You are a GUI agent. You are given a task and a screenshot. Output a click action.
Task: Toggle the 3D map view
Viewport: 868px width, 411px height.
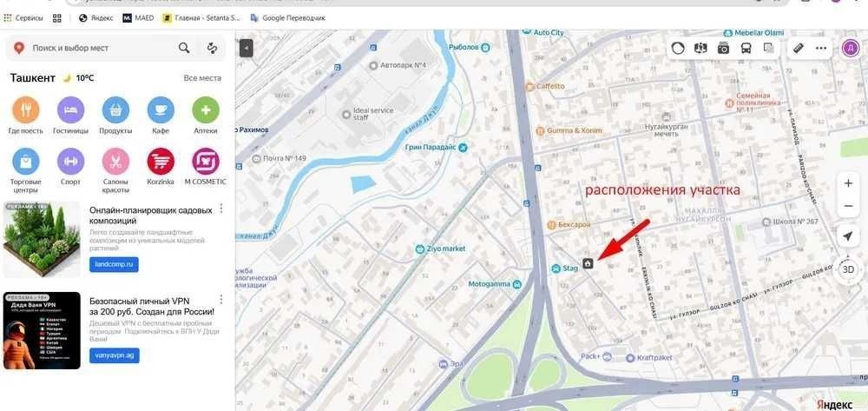click(x=847, y=269)
